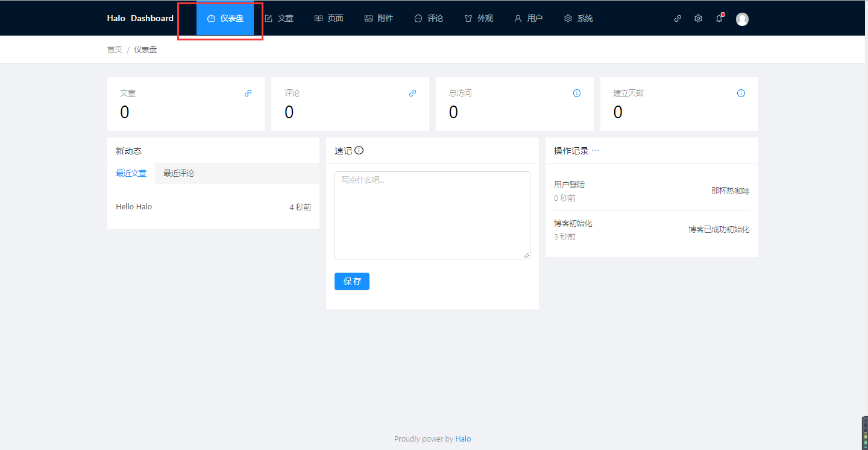Open the 系统 system menu

(579, 18)
